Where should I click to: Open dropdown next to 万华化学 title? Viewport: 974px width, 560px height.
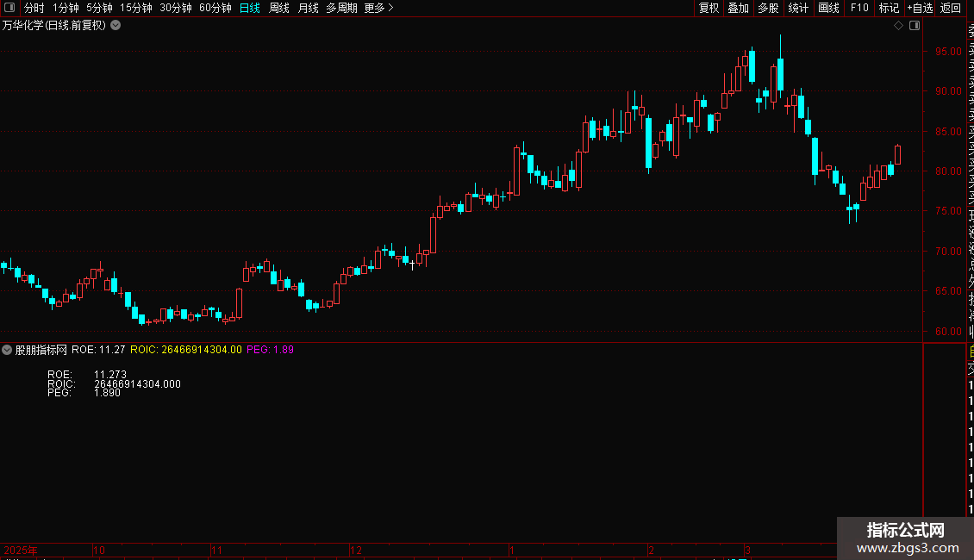pos(116,26)
